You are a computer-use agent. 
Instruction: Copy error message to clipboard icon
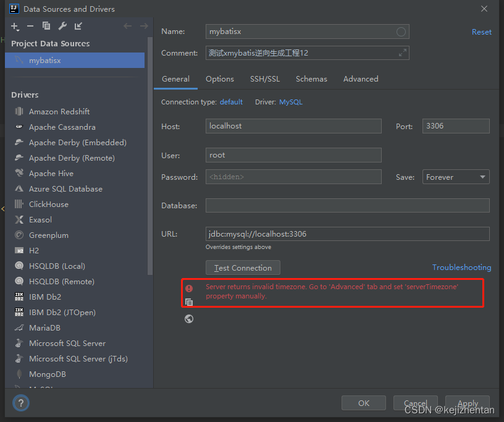pyautogui.click(x=189, y=302)
